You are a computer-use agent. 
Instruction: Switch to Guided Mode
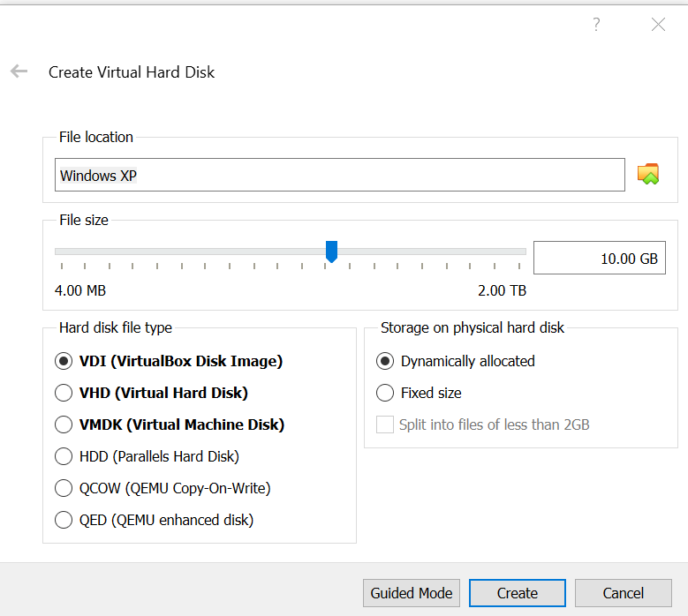[412, 593]
